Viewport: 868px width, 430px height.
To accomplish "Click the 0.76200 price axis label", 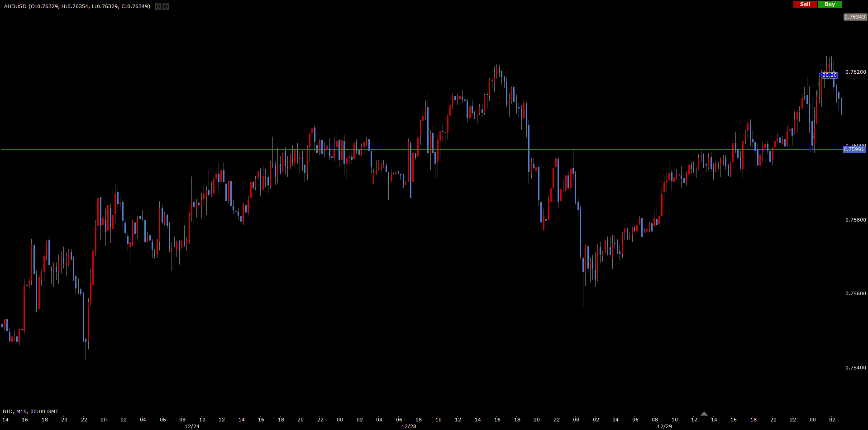I will tap(855, 72).
